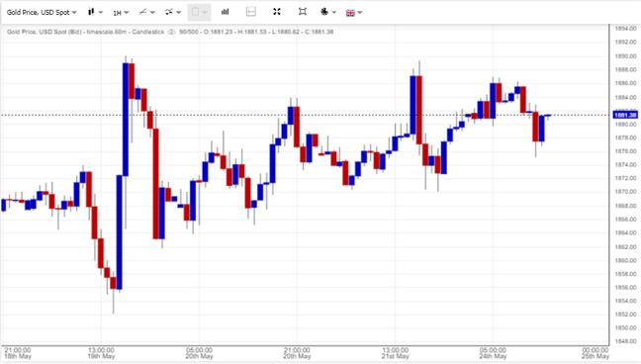Click the chart legend text 'Gold Price, USD Spot (Bid)'

coord(44,32)
